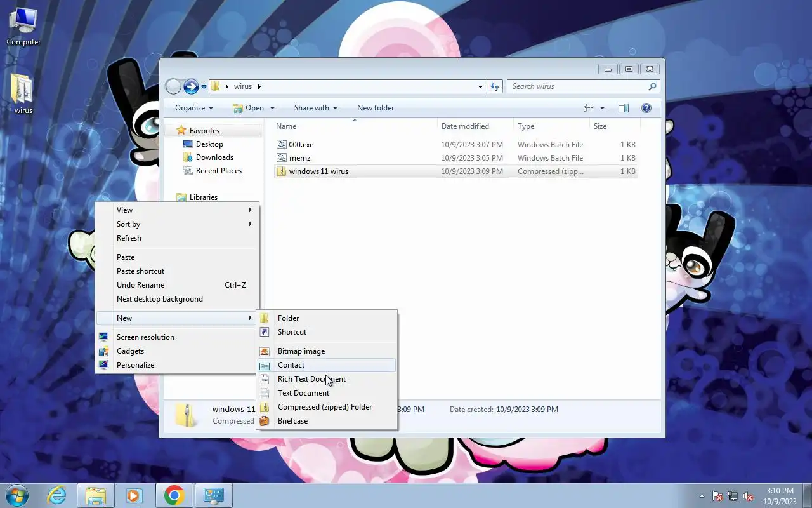Click Undo Rename in context menu
812x508 pixels.
177,285
